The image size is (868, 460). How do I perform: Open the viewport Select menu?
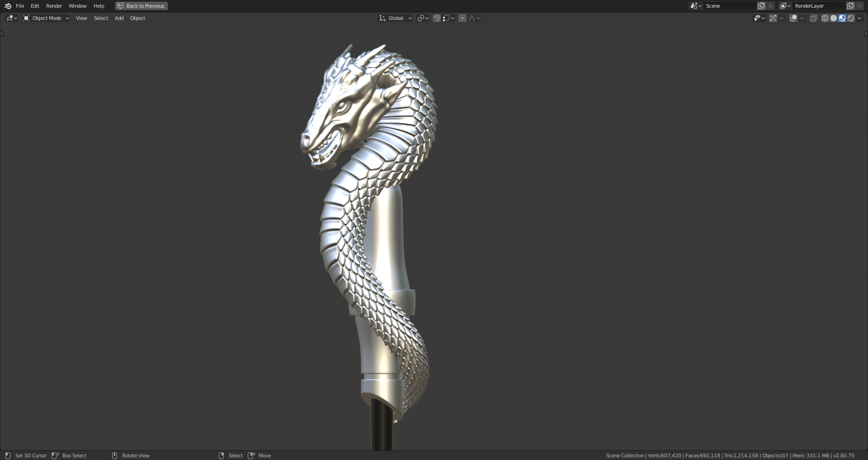pyautogui.click(x=101, y=18)
